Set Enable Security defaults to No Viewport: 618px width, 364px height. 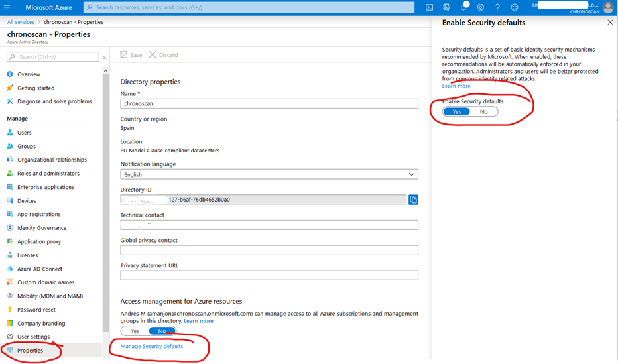coord(483,111)
